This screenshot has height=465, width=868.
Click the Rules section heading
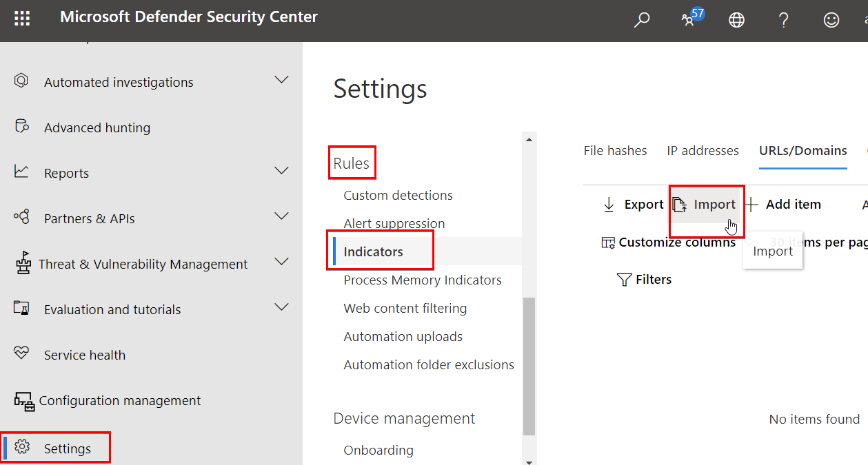pos(352,163)
